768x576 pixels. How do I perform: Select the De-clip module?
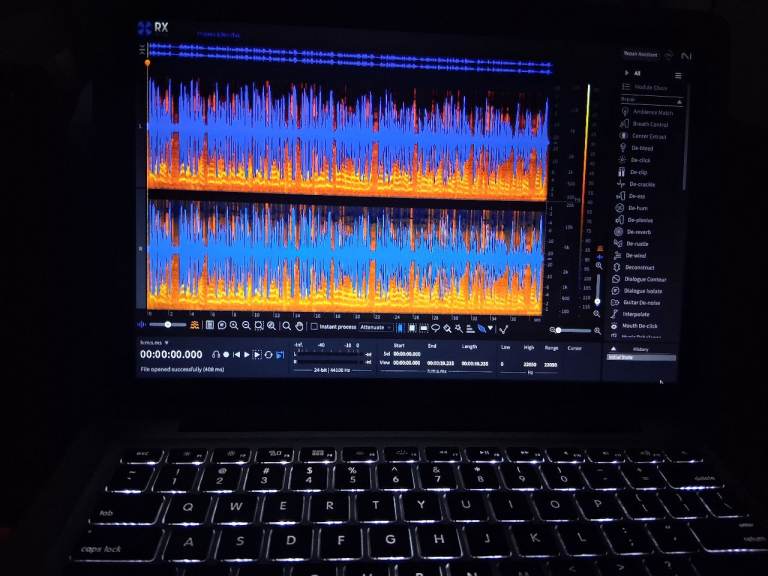(x=638, y=172)
